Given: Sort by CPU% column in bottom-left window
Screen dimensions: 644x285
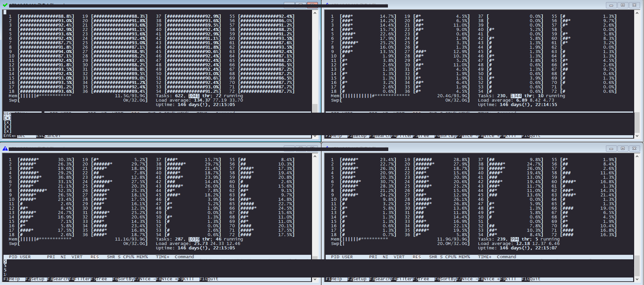Looking at the screenshot, I should click(129, 257).
